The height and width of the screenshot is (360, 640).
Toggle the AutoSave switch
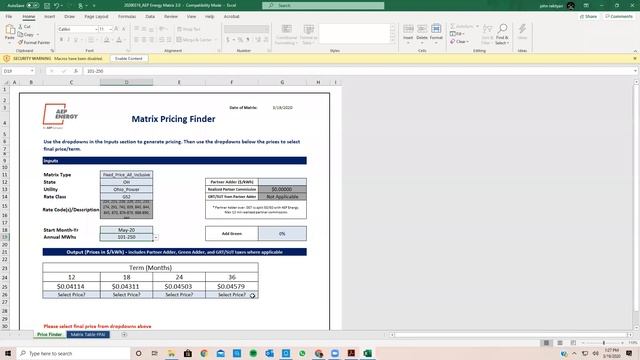pos(33,6)
